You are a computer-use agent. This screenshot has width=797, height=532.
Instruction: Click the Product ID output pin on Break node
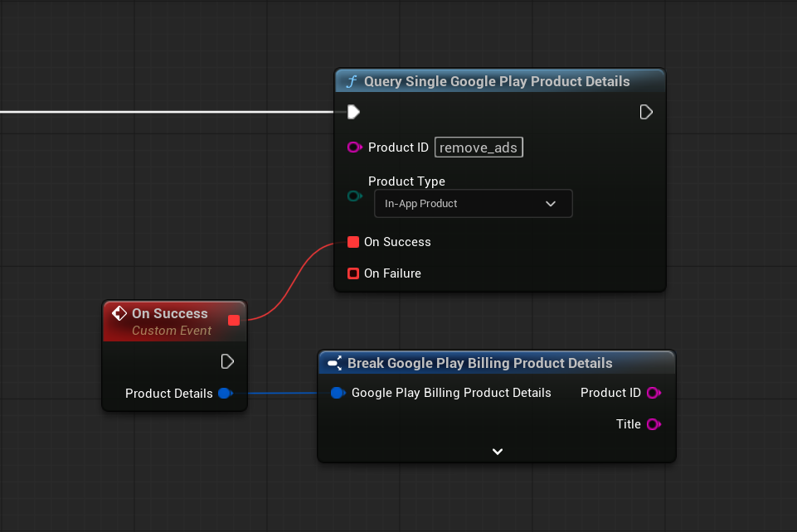point(654,393)
